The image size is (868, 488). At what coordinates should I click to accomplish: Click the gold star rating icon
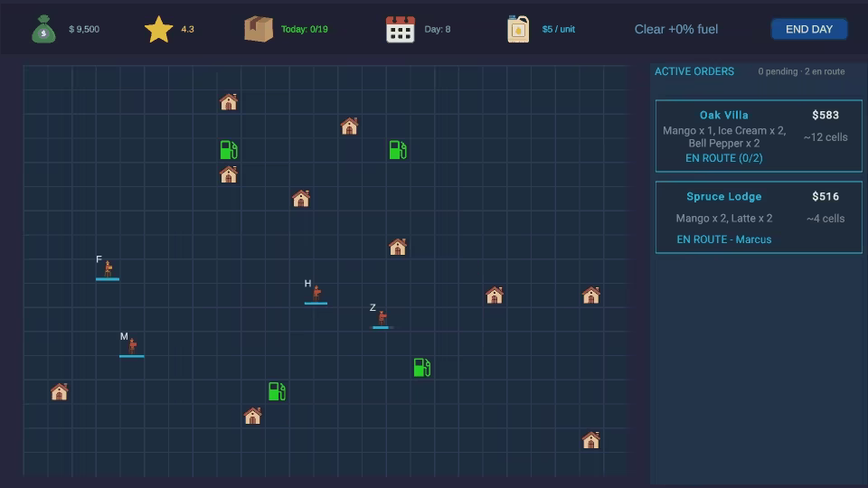[158, 29]
